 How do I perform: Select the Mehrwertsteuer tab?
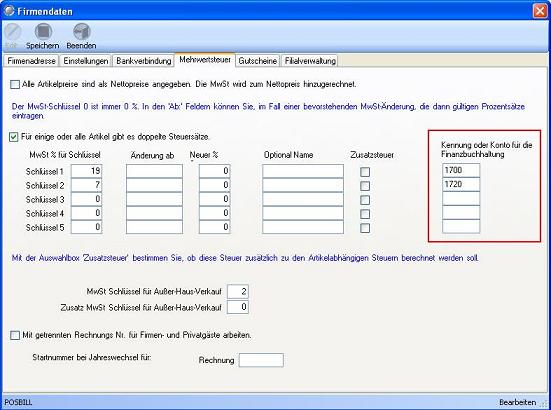coord(205,60)
